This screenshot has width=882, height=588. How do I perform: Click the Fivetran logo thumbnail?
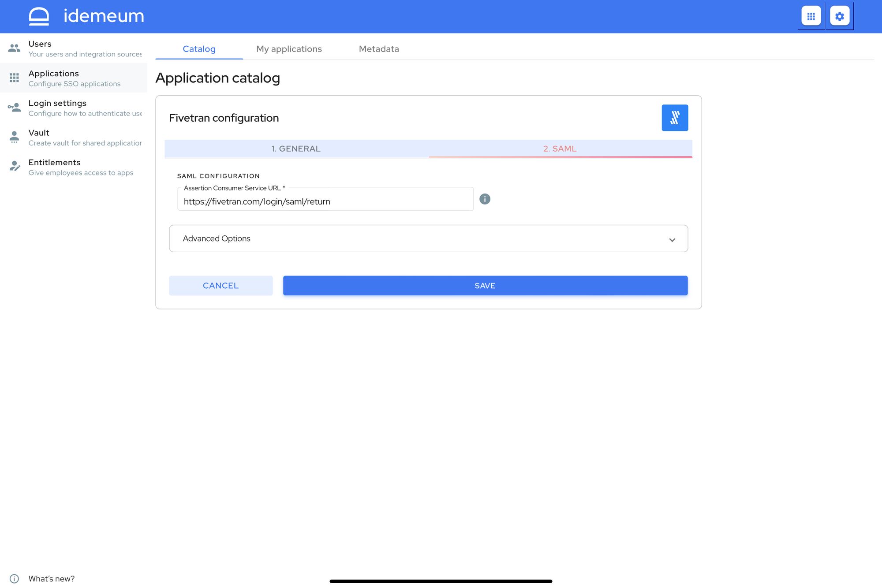point(675,118)
